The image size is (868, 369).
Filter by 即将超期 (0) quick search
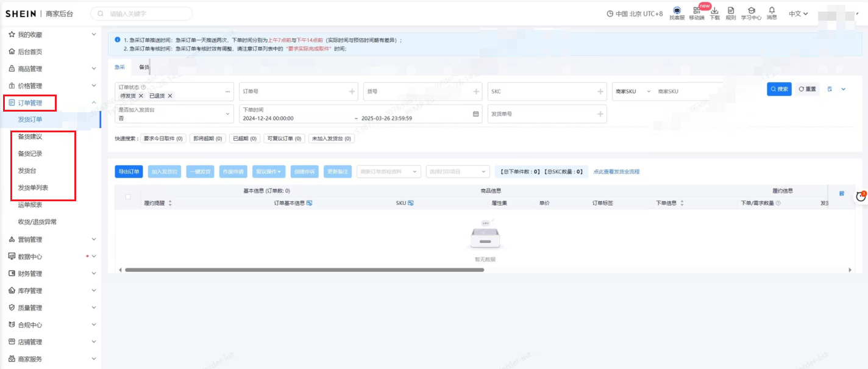[x=208, y=138]
